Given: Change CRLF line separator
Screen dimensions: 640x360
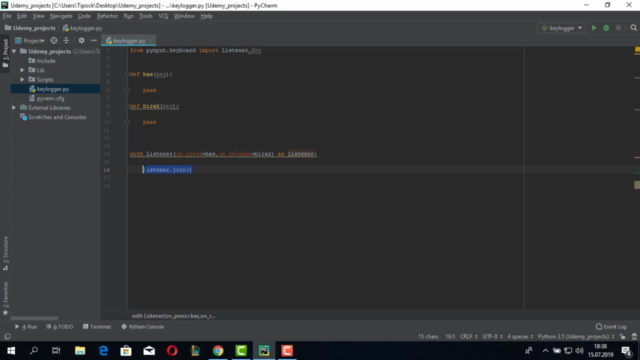Looking at the screenshot, I should pos(469,337).
